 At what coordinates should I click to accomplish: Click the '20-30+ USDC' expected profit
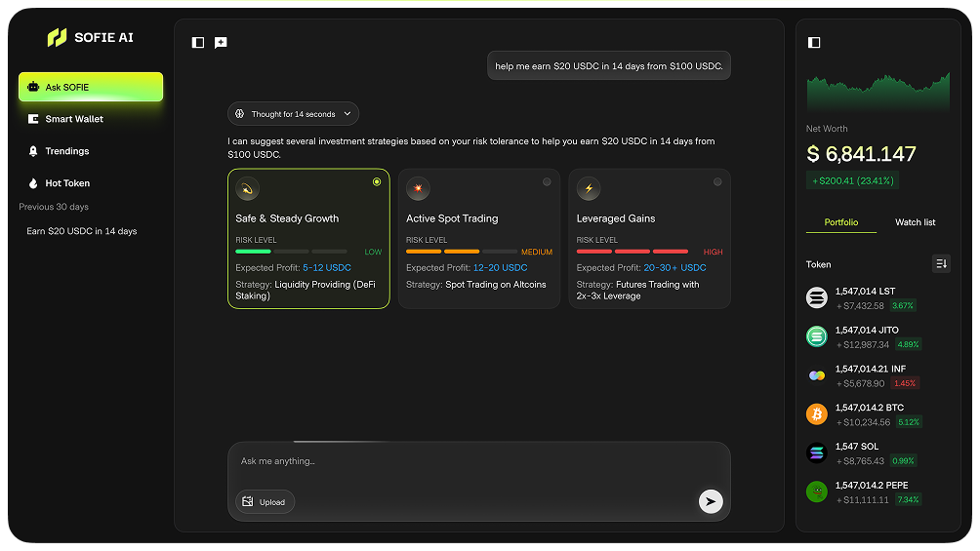675,267
